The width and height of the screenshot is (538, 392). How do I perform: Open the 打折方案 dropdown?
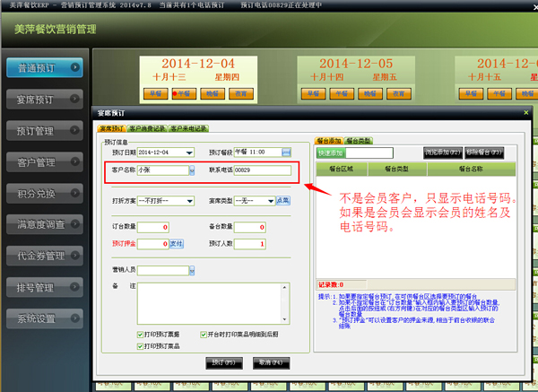pos(189,201)
